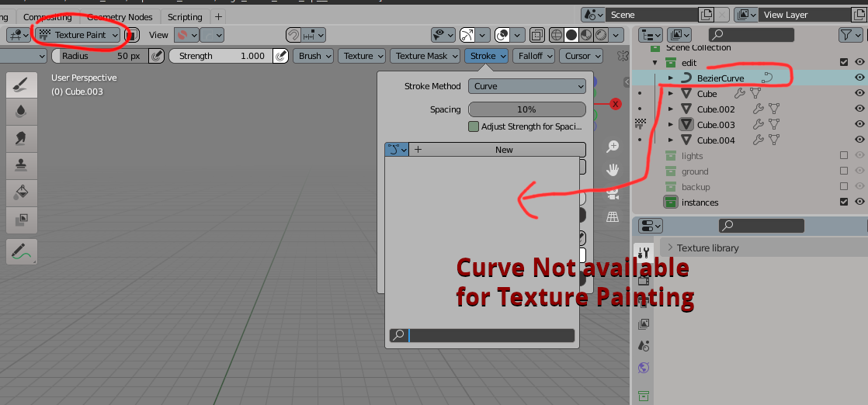868x405 pixels.
Task: Toggle X-ray view icon in header
Action: [536, 35]
